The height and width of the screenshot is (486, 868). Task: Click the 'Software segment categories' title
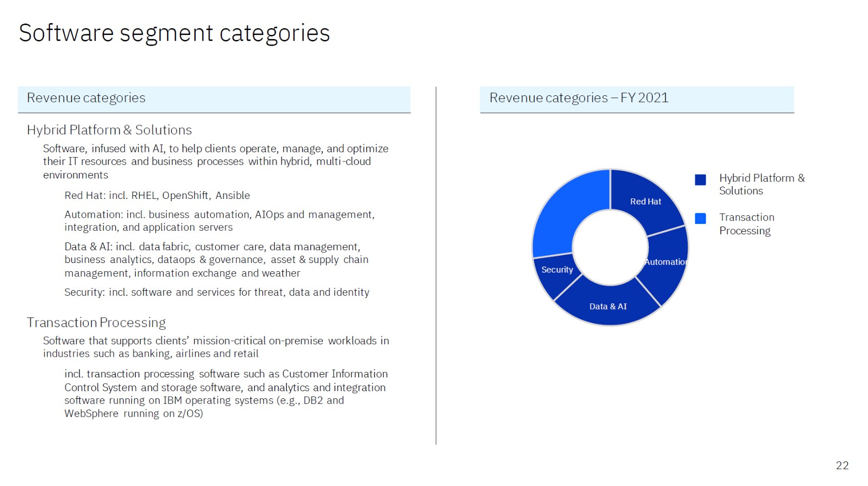click(174, 33)
